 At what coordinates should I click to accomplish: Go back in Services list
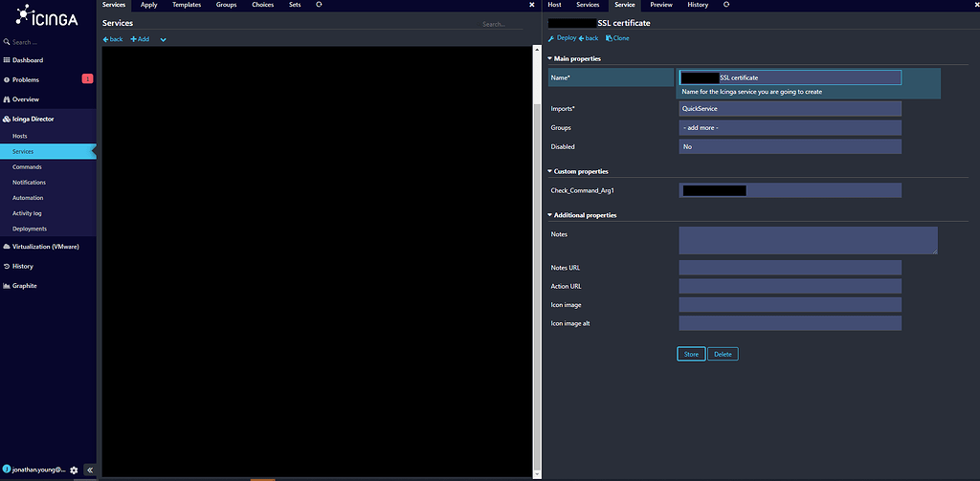(x=113, y=39)
